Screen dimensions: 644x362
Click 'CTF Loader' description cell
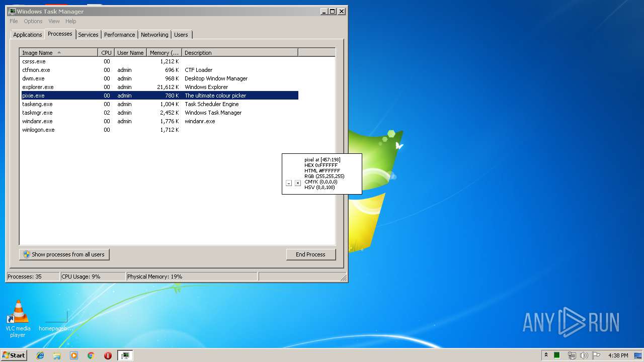pyautogui.click(x=199, y=70)
